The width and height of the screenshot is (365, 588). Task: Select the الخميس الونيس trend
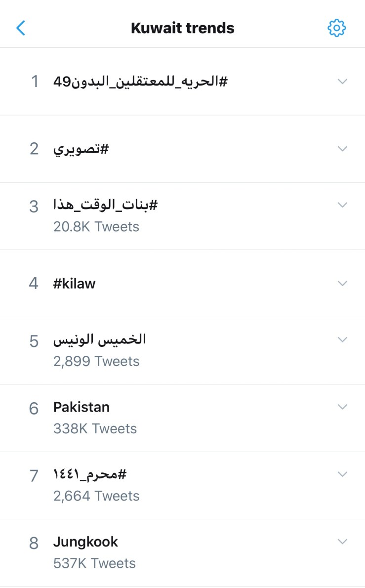point(99,340)
